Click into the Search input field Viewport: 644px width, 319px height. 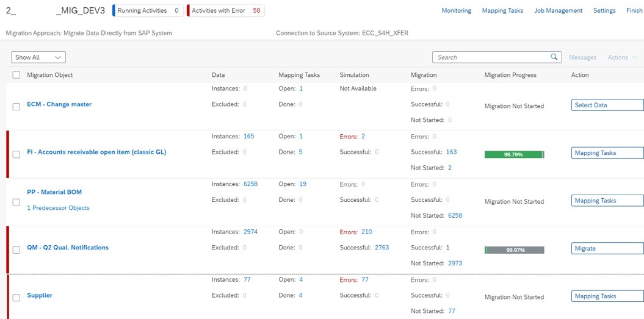[490, 57]
